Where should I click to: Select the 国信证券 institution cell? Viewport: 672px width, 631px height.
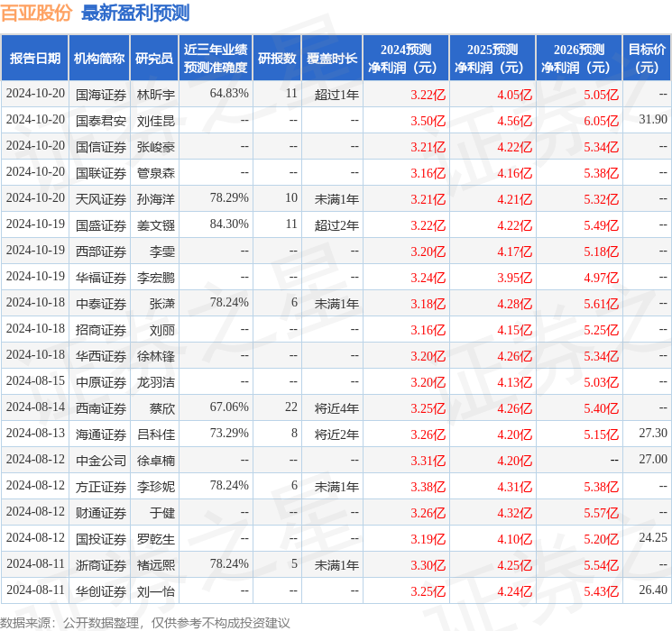point(101,147)
